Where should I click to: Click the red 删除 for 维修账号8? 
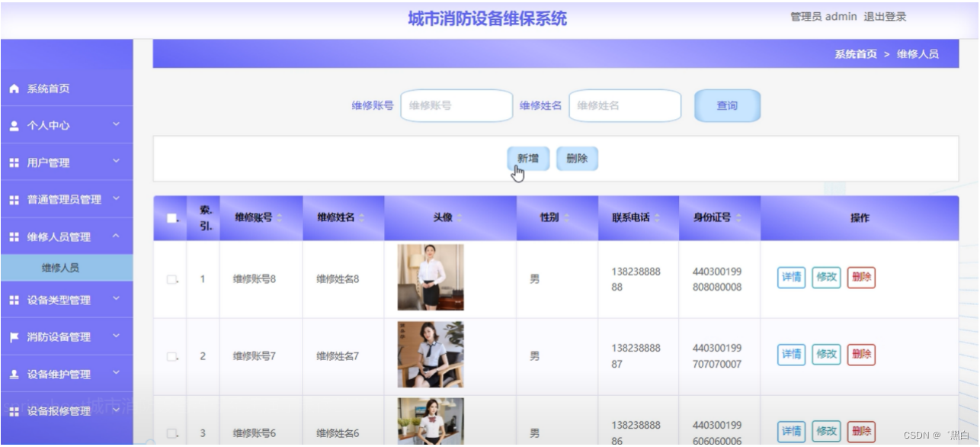861,278
